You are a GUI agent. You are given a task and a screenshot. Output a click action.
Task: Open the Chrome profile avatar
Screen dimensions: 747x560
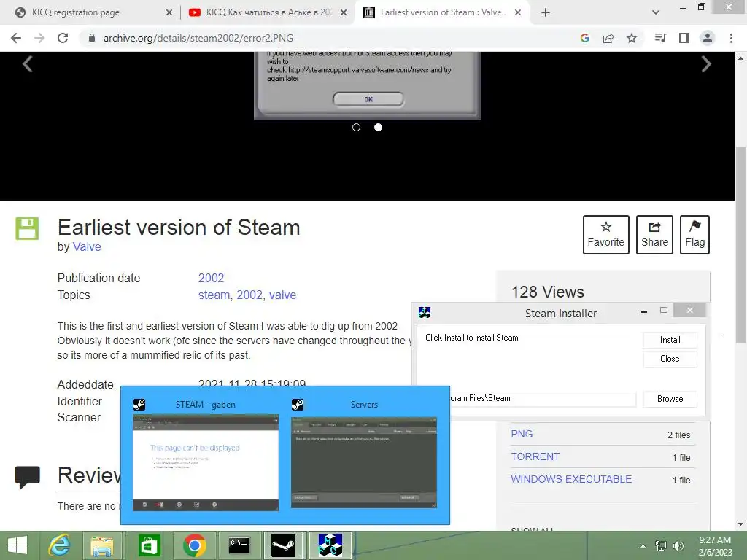tap(708, 38)
